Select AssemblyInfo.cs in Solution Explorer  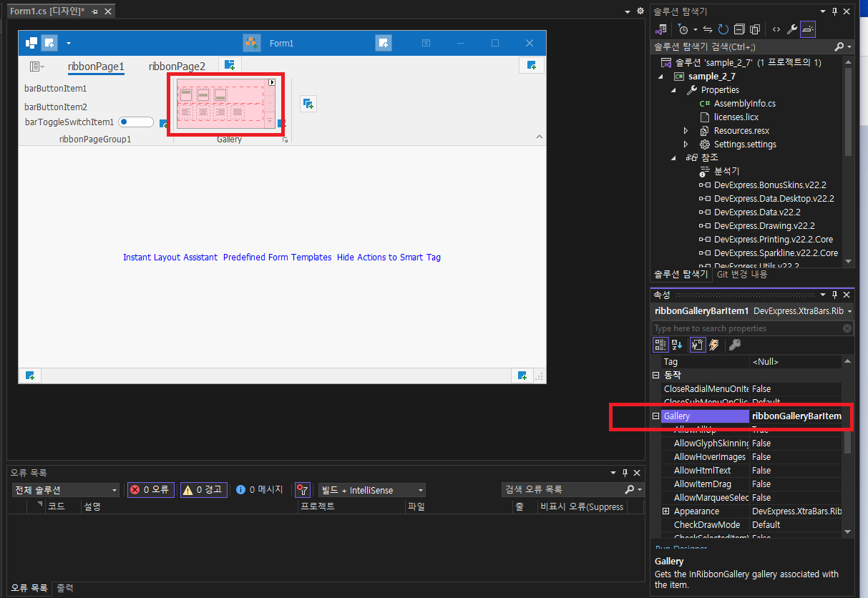coord(744,104)
